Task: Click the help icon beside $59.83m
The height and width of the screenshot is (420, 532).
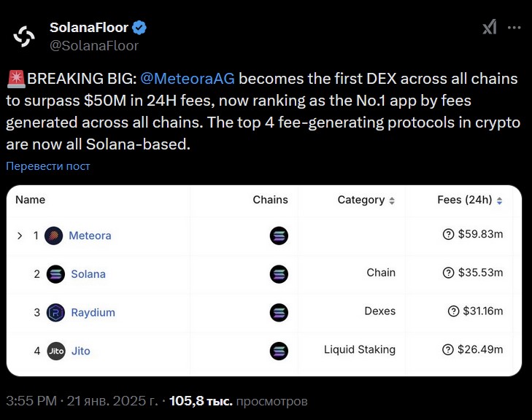Action: click(x=449, y=234)
